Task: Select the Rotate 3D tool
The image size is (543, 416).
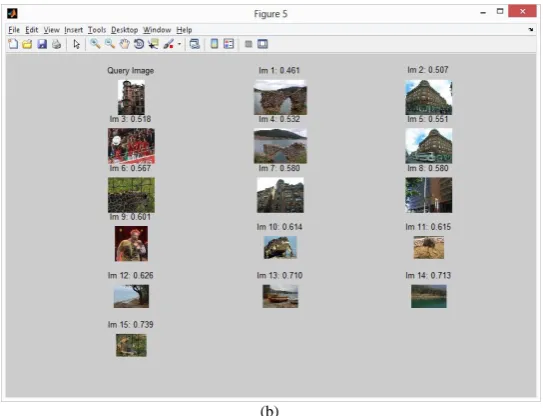Action: click(139, 44)
